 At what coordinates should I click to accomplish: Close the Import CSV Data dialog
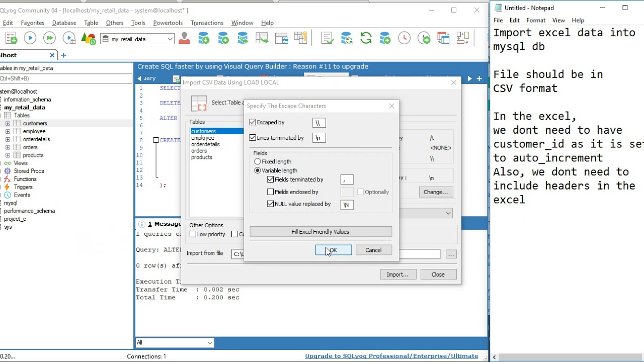click(454, 82)
